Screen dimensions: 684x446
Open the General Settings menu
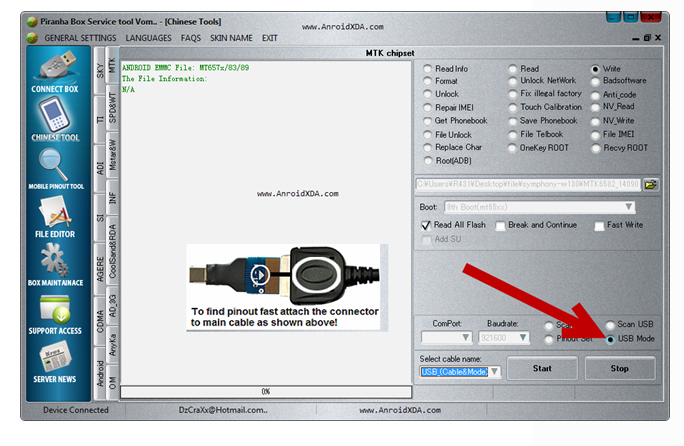point(80,38)
